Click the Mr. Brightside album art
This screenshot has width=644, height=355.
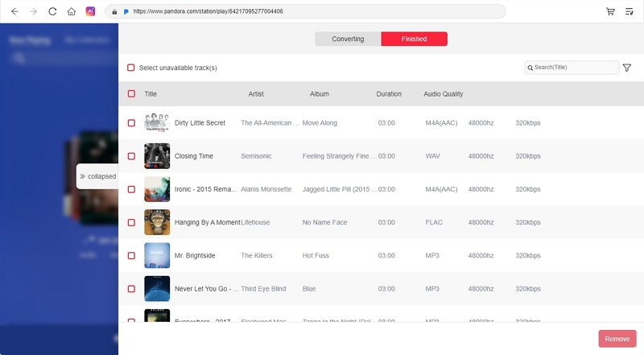coord(157,255)
